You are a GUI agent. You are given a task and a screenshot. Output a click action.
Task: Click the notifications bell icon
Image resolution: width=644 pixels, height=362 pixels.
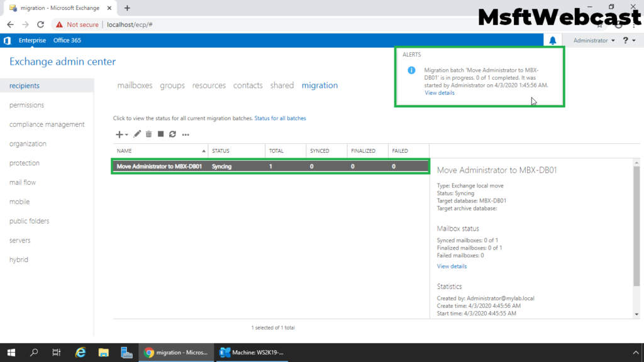552,40
